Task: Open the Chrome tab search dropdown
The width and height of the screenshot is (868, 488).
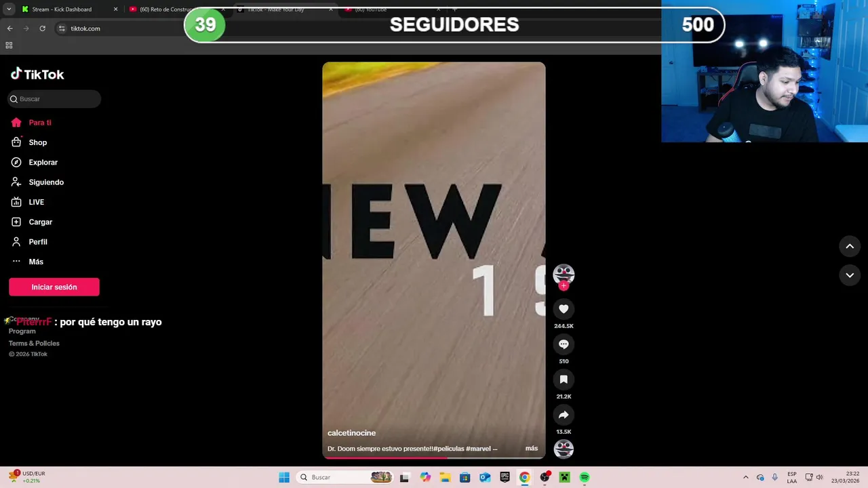Action: click(x=9, y=9)
